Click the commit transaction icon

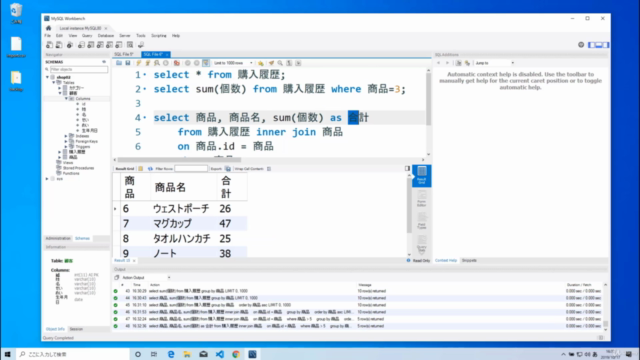(x=188, y=63)
